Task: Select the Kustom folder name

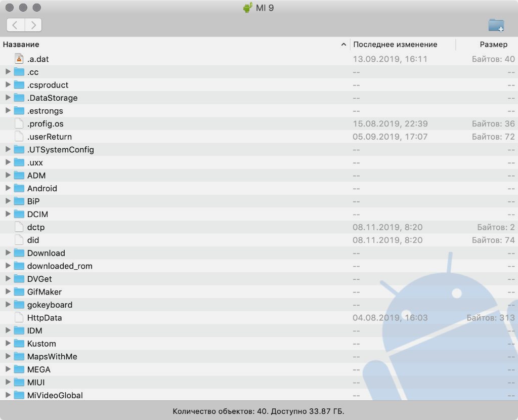Action: tap(41, 344)
